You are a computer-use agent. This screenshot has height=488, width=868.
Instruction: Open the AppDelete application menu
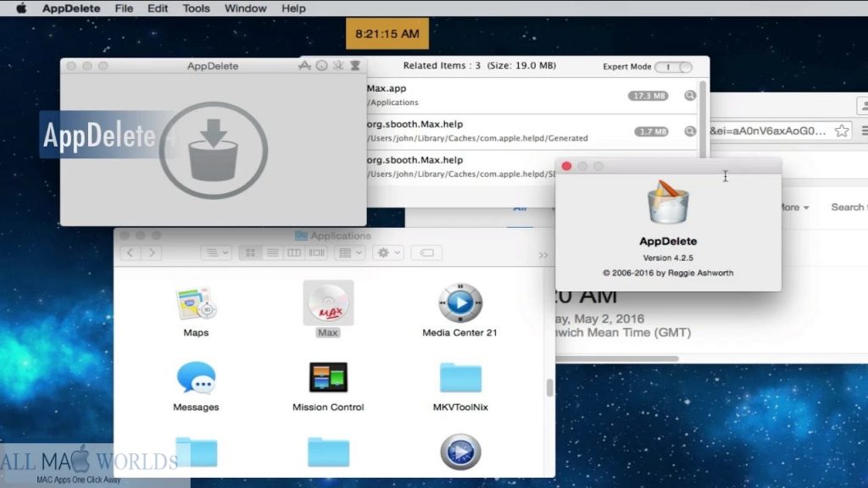[71, 8]
